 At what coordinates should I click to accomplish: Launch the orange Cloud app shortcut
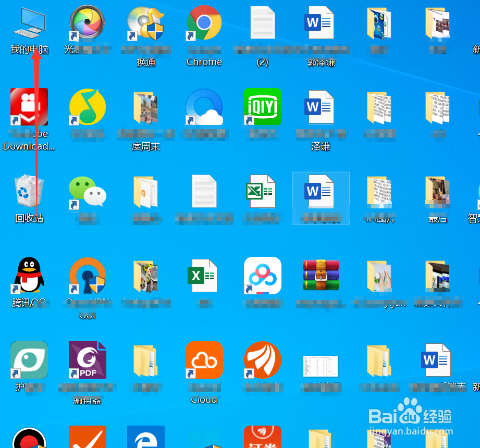coord(204,360)
